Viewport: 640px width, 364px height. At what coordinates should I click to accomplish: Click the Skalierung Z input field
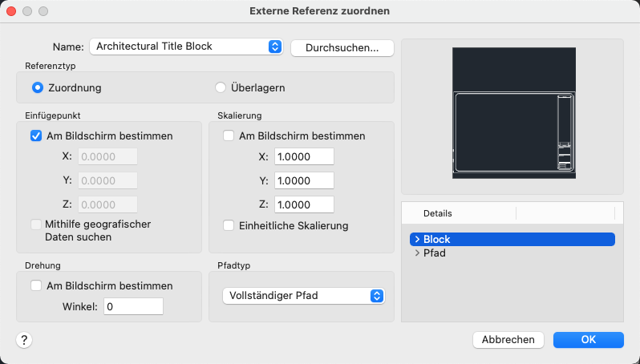(x=304, y=205)
